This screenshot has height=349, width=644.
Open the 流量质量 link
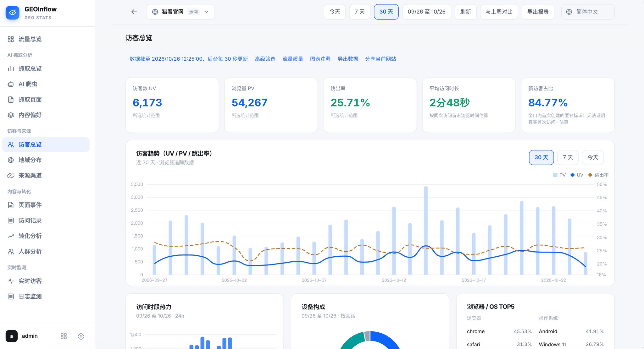point(293,59)
